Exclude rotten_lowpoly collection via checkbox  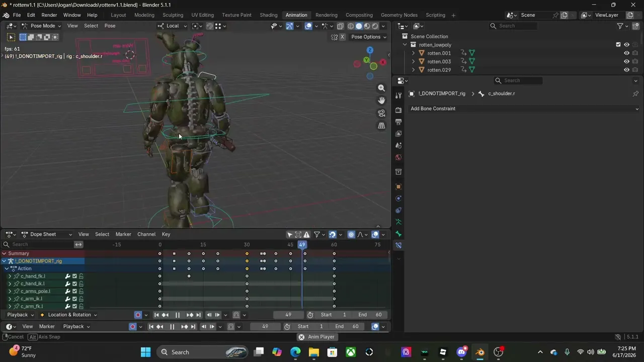tap(618, 45)
